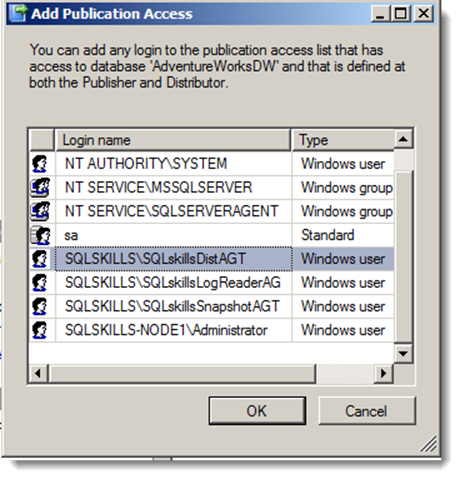This screenshot has height=479, width=460.
Task: Click the dialog resize grip corner
Action: pyautogui.click(x=428, y=444)
